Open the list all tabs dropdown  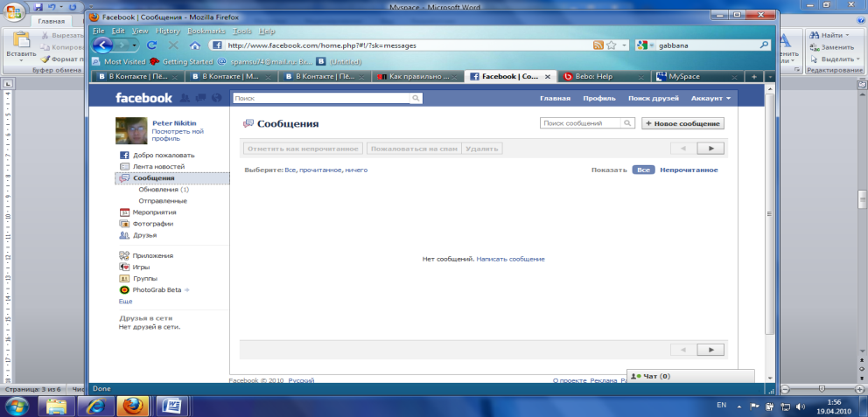[x=771, y=76]
